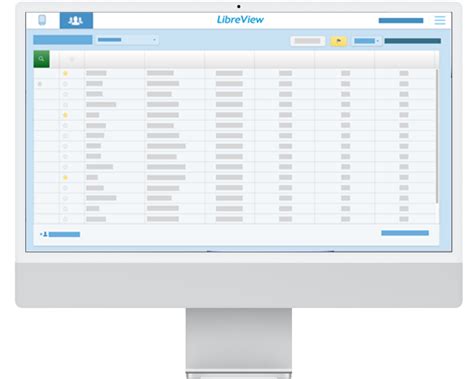Open the meter device tab icon
The width and height of the screenshot is (474, 379).
pyautogui.click(x=42, y=20)
